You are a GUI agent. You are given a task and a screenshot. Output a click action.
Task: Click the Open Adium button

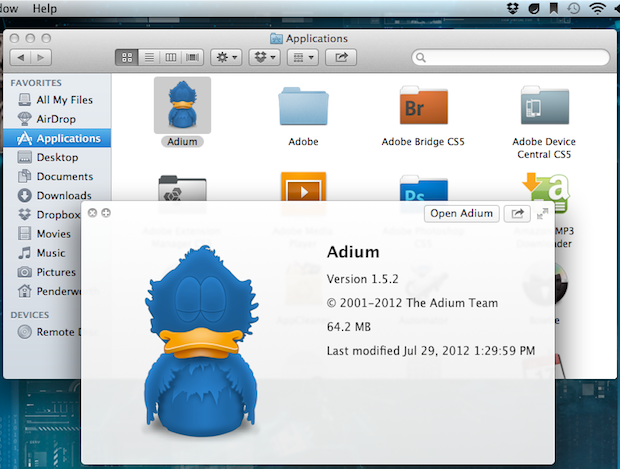point(461,214)
